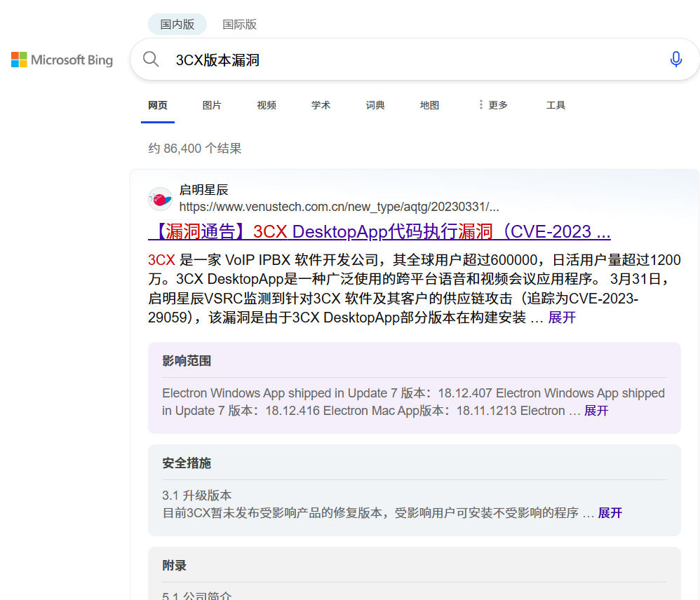Open the 学术 results tab
Screen dimensions: 700x600
pos(321,105)
